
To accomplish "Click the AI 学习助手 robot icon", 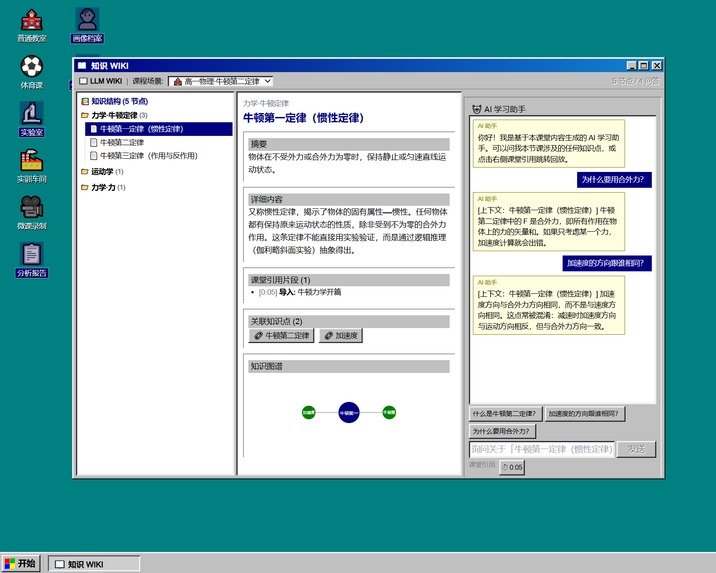I will point(477,109).
